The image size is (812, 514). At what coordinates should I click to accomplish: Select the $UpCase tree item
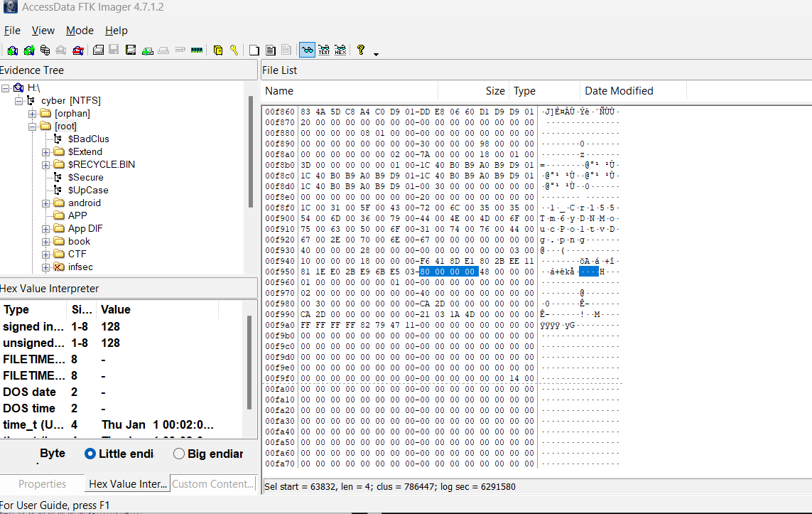tap(88, 190)
